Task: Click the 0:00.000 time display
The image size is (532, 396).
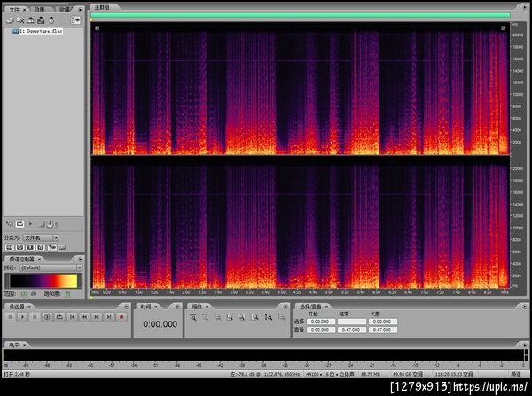Action: tap(160, 324)
